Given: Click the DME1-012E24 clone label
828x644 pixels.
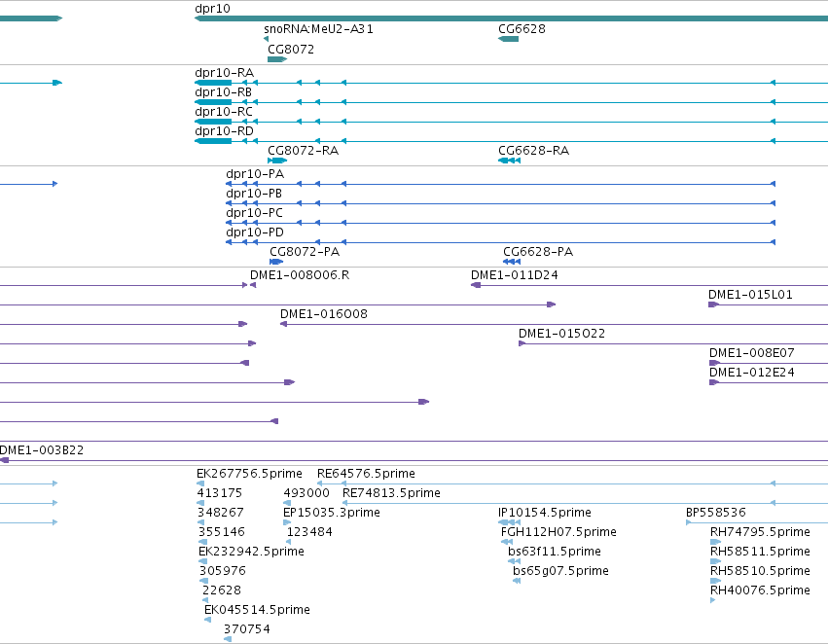Looking at the screenshot, I should coord(752,373).
